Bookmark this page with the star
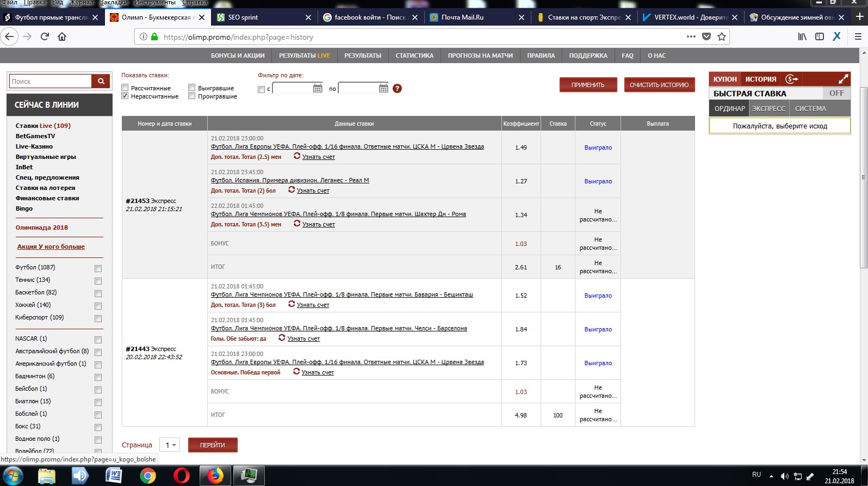The image size is (868, 486). pyautogui.click(x=722, y=36)
